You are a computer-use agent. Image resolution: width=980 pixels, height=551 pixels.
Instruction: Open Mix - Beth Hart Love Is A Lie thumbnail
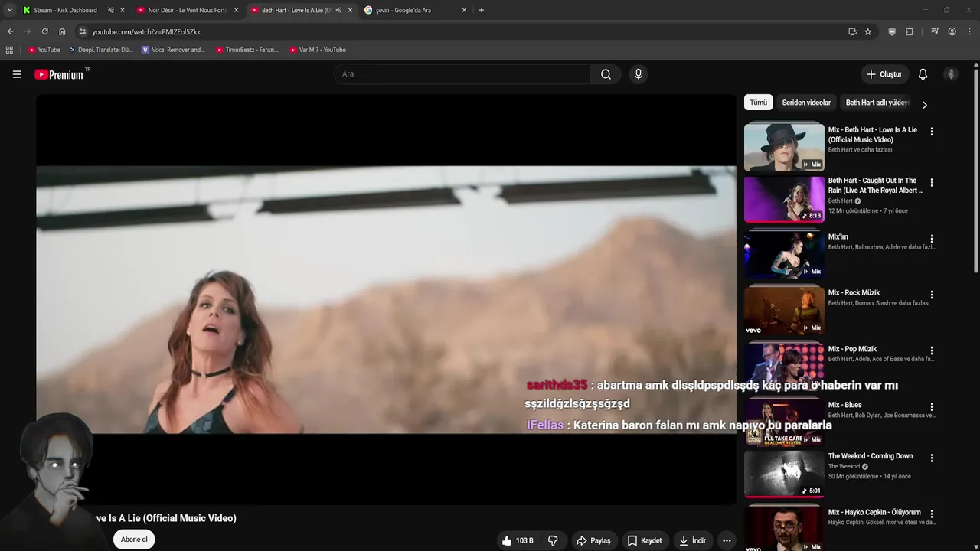784,146
